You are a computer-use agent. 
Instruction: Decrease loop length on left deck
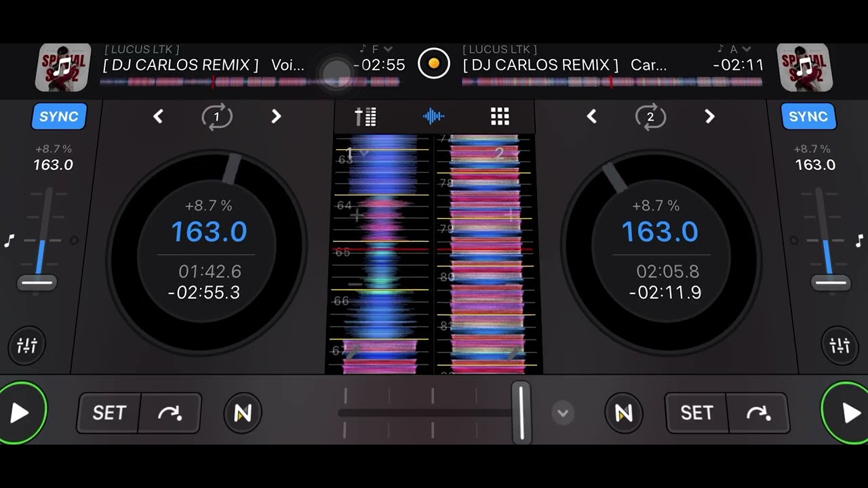pos(158,117)
